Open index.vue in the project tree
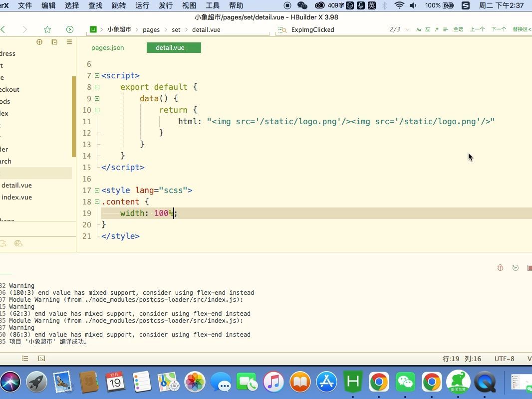Screen dimensions: 532x399 [x=16, y=198]
